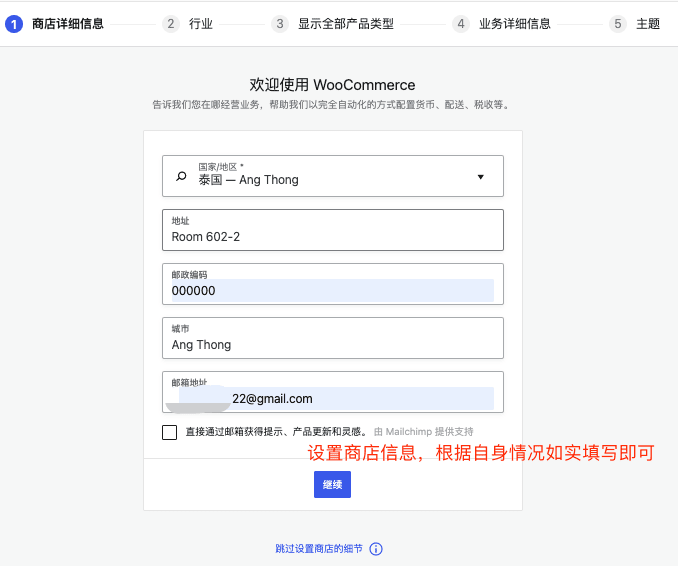Click the 跳过设置商店的细节 link

[319, 549]
